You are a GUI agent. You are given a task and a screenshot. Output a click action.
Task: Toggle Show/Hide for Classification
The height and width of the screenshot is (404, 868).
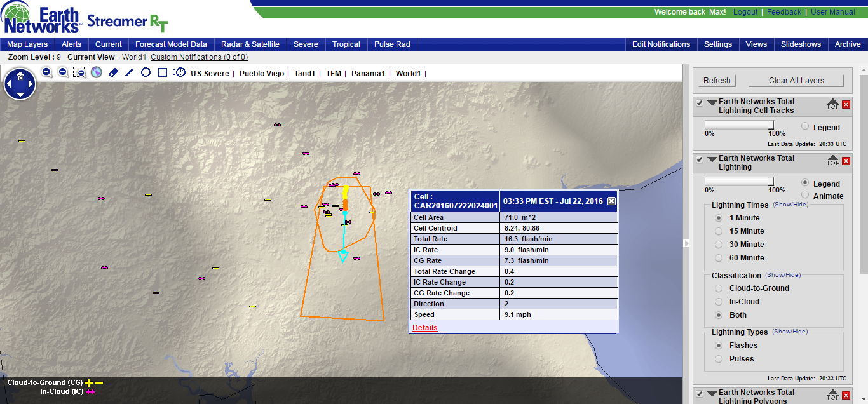783,275
